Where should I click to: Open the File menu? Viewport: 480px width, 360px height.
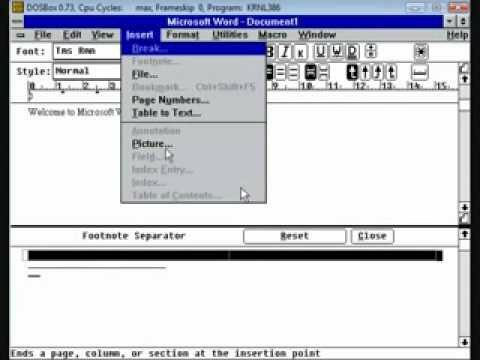coord(43,35)
